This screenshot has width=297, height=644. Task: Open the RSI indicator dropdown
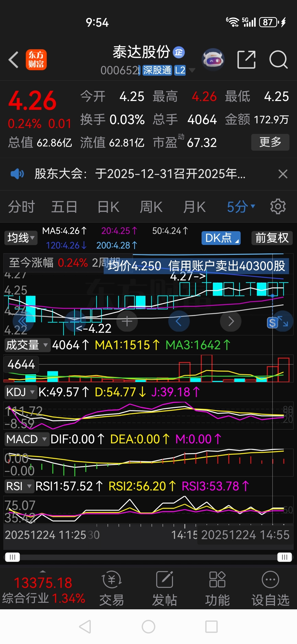19,486
